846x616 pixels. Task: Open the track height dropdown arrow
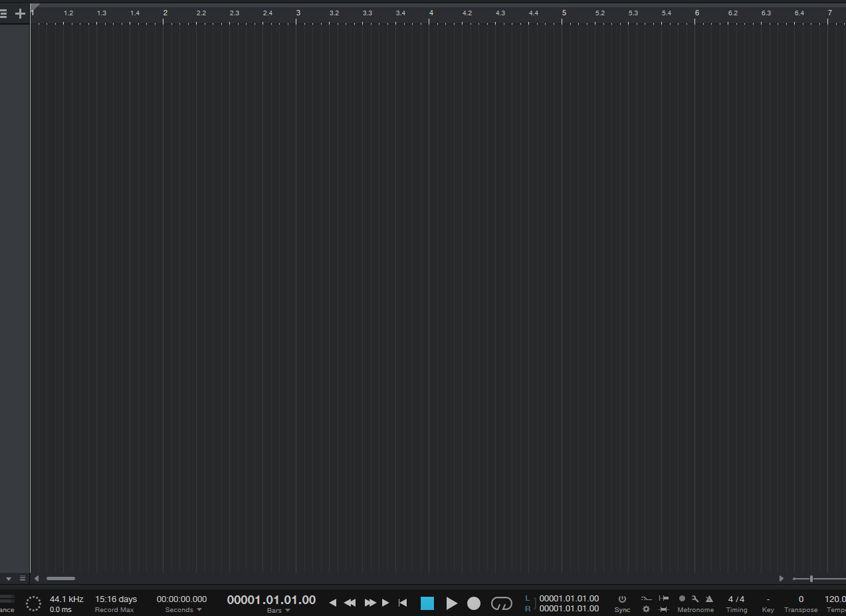pyautogui.click(x=9, y=579)
